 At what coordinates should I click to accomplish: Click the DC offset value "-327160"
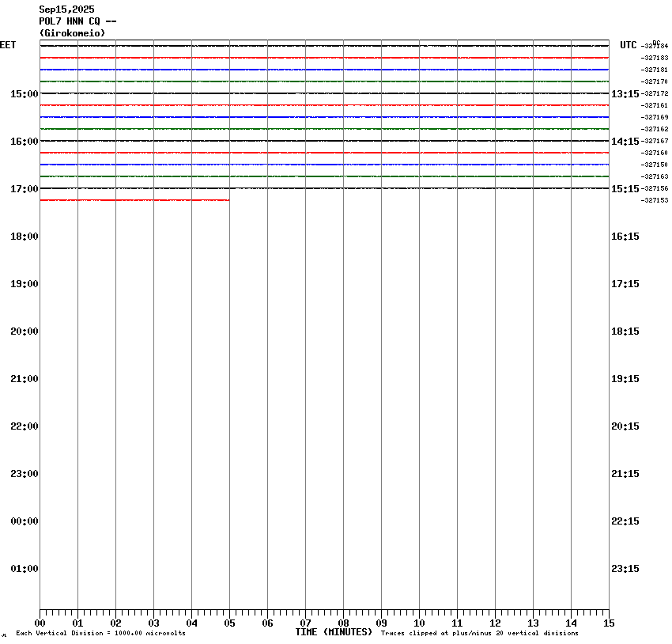655,153
